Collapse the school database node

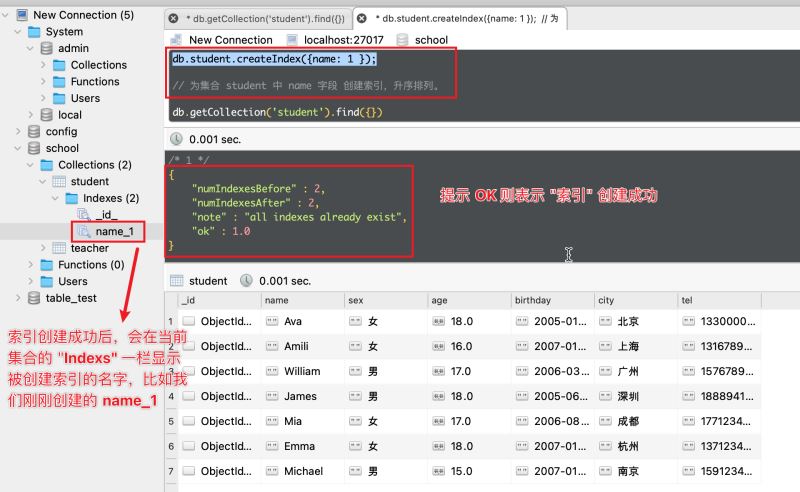(x=19, y=148)
